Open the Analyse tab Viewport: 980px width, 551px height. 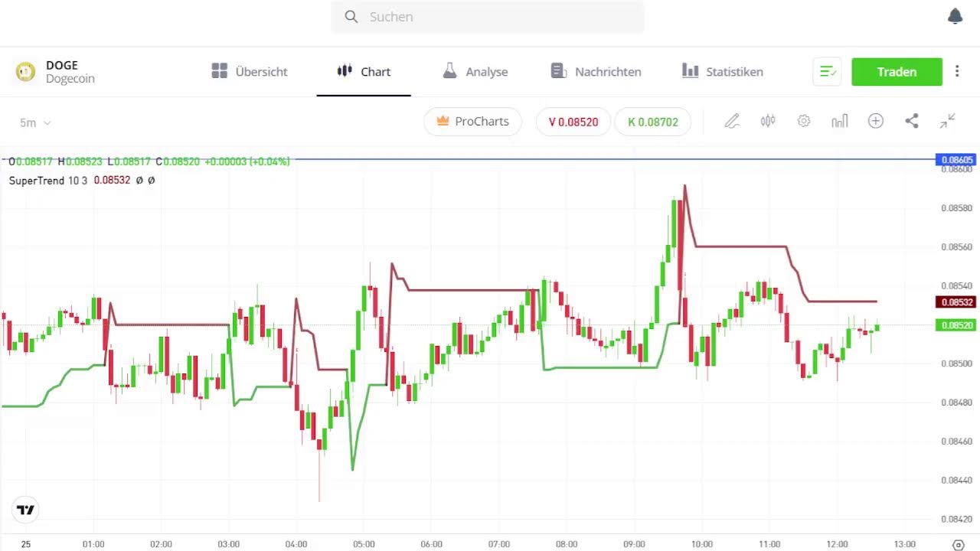click(x=475, y=72)
